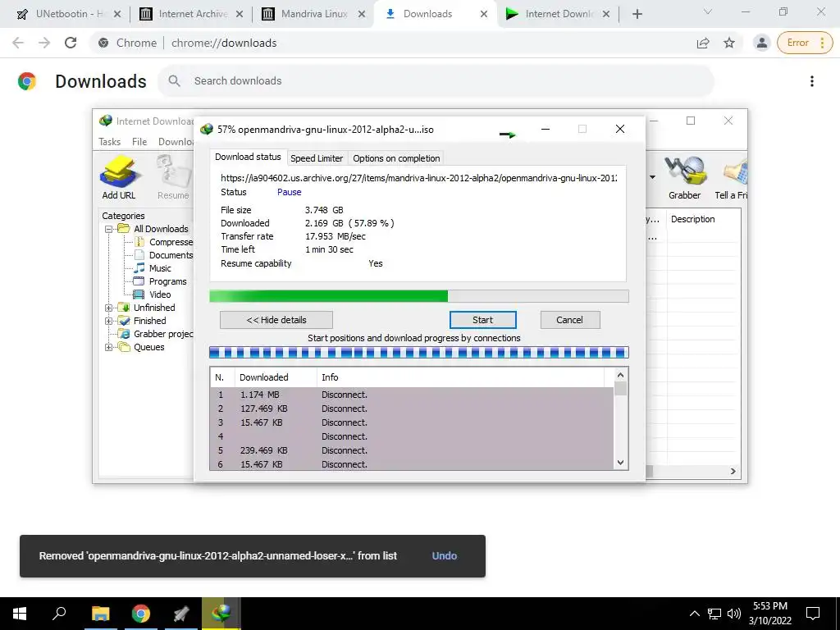This screenshot has width=840, height=630.
Task: Select All Downloads in Categories tree
Action: pyautogui.click(x=161, y=229)
